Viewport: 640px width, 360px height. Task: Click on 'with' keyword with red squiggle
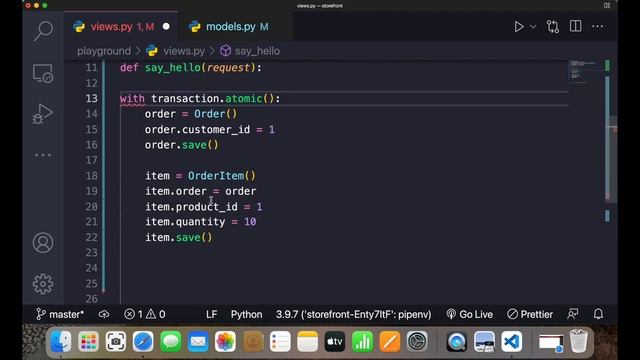pos(132,99)
